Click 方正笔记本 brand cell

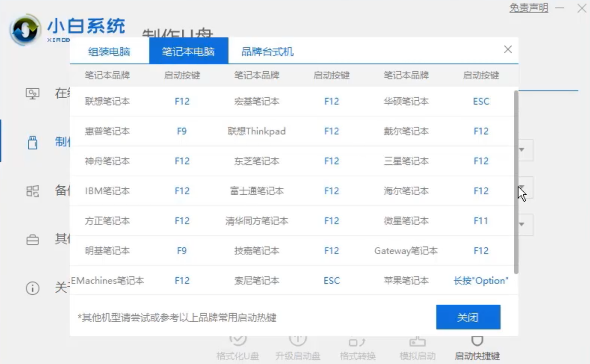107,221
